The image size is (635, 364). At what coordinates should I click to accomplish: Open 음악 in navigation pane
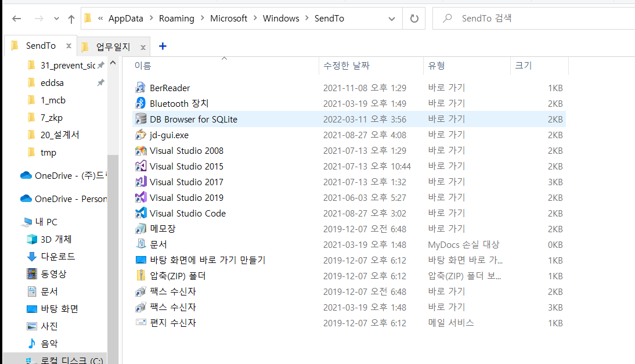42,344
